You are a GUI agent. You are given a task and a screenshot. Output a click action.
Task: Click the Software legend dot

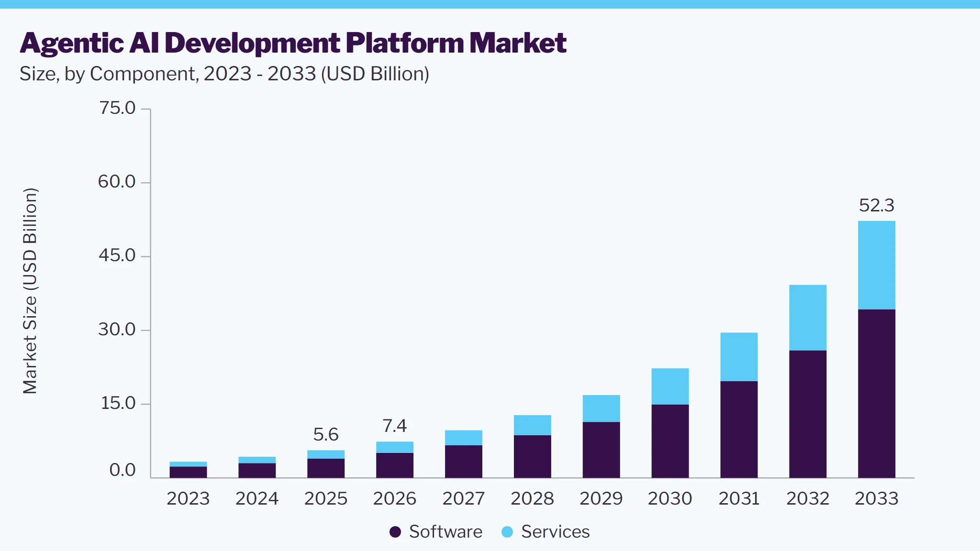395,532
